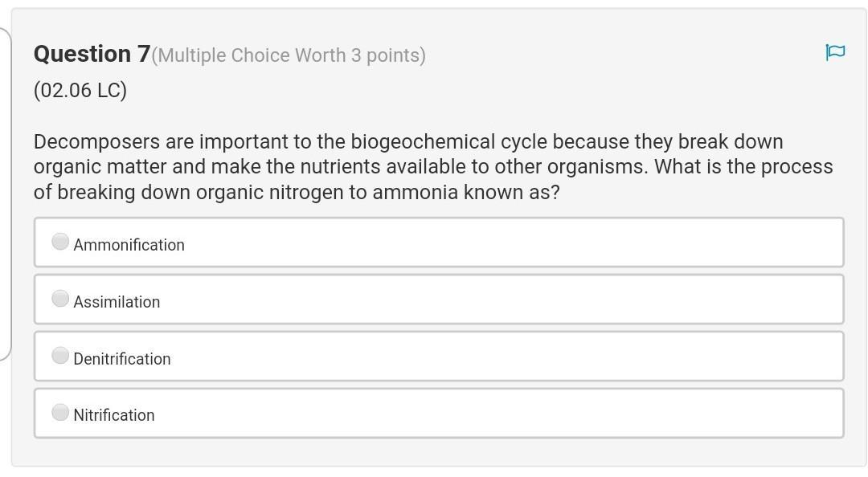Click the Denitrification answer label text
The width and height of the screenshot is (868, 477).
point(122,359)
